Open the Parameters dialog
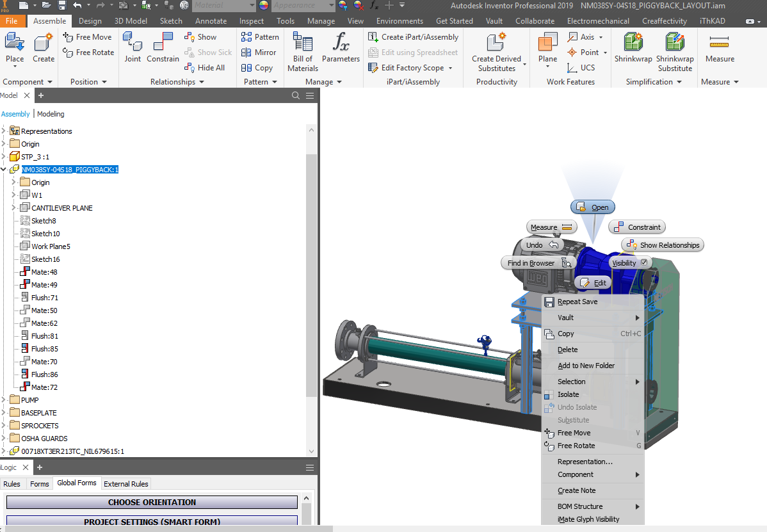 (341, 47)
